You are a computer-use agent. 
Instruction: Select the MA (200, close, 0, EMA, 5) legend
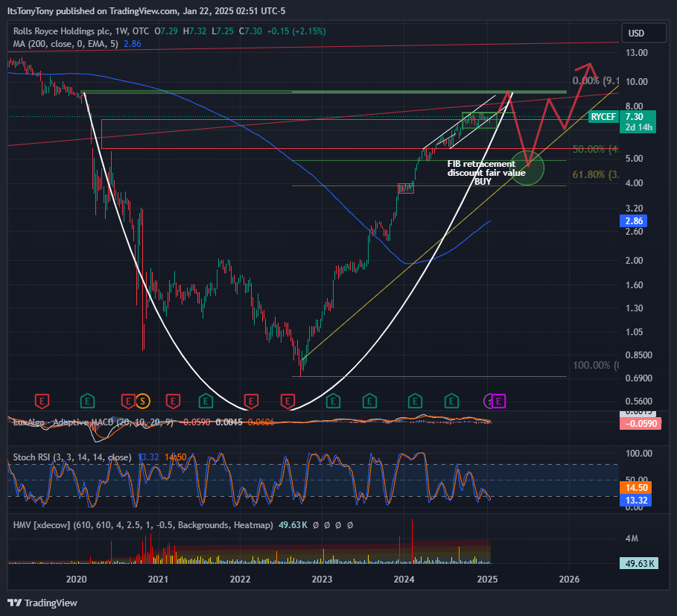point(66,44)
